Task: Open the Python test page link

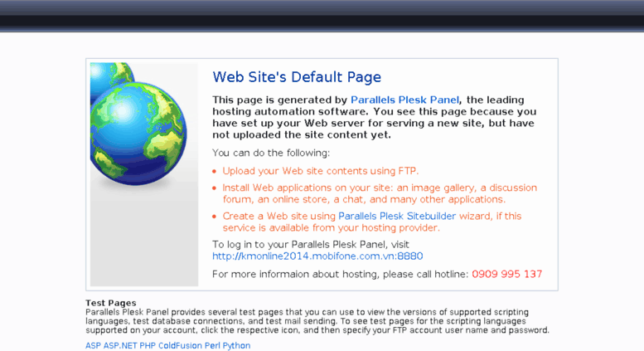Action: (236, 346)
